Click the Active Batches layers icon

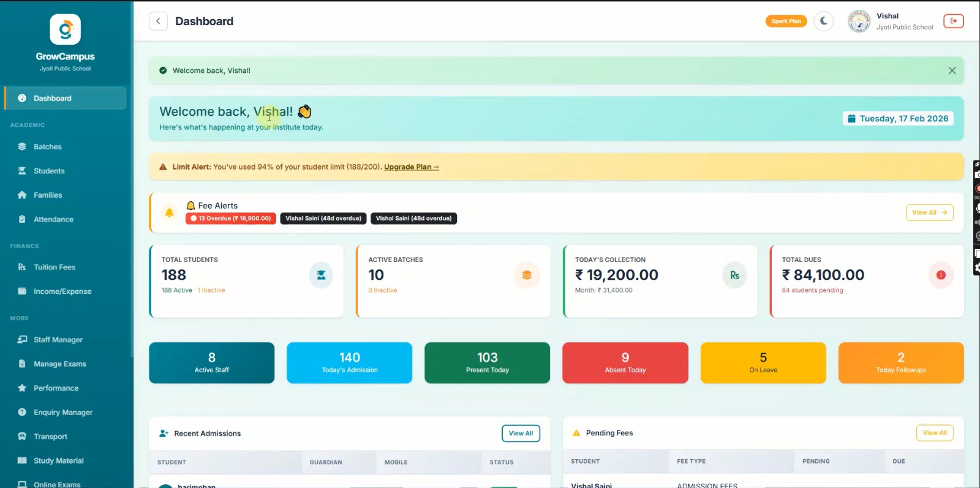coord(527,276)
